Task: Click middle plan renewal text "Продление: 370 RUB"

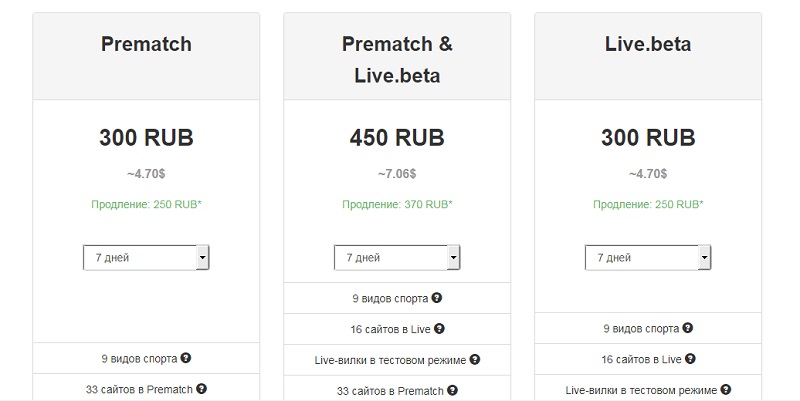Action: (x=397, y=205)
